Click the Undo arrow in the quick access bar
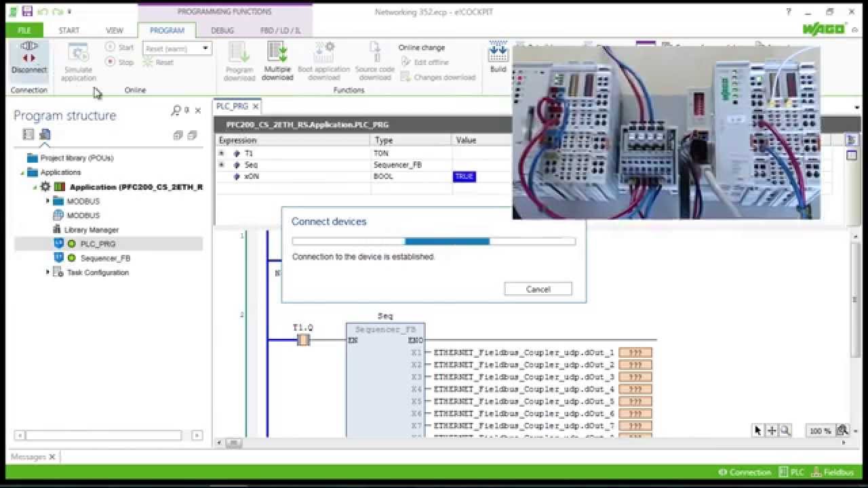 coord(42,12)
